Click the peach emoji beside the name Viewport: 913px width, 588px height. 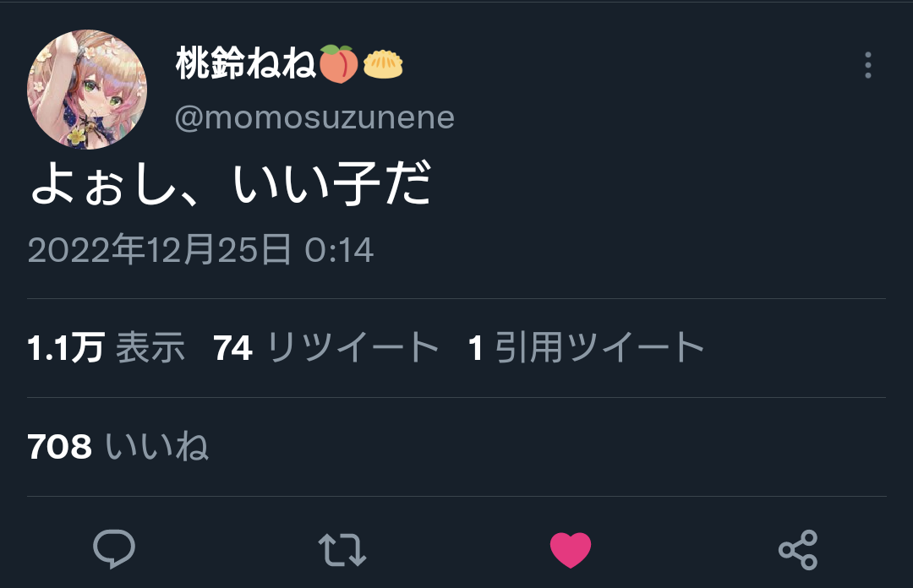click(x=337, y=64)
